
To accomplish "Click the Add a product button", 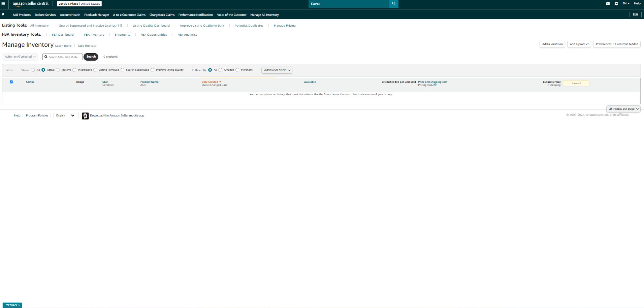I will click(579, 44).
